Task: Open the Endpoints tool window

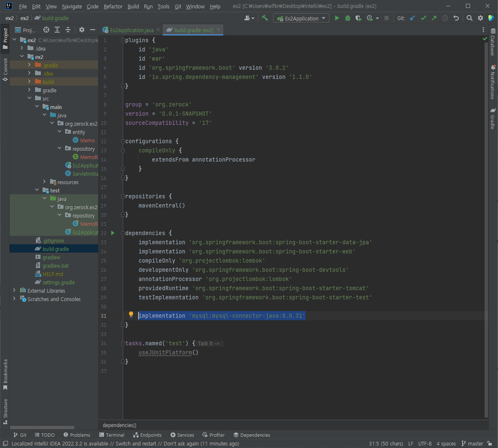Action: 147,435
